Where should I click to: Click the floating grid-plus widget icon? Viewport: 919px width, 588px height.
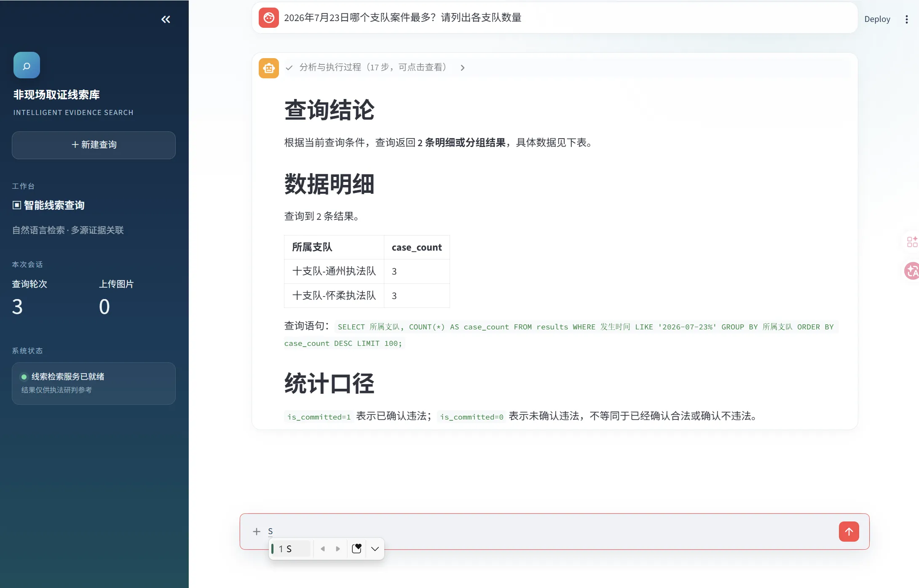point(912,241)
